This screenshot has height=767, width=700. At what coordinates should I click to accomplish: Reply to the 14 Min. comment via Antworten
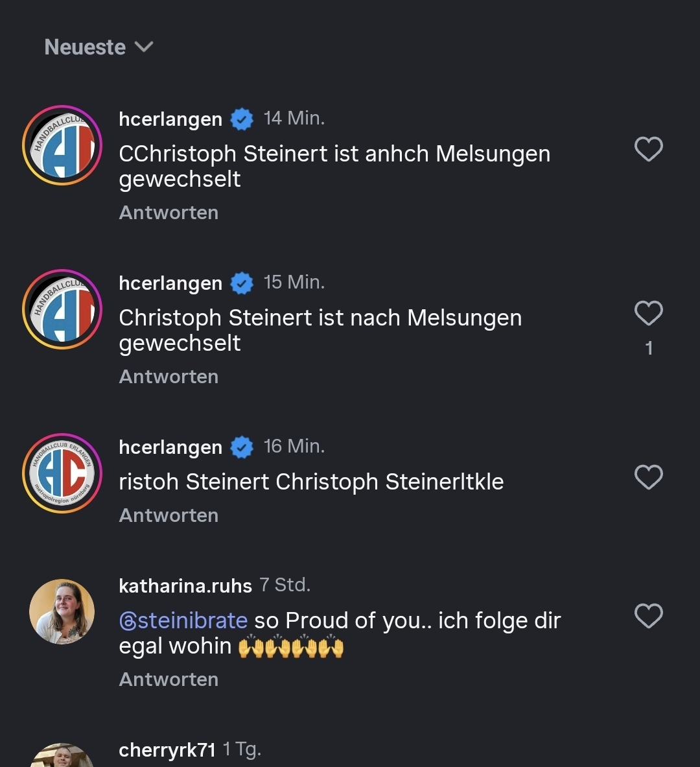169,213
